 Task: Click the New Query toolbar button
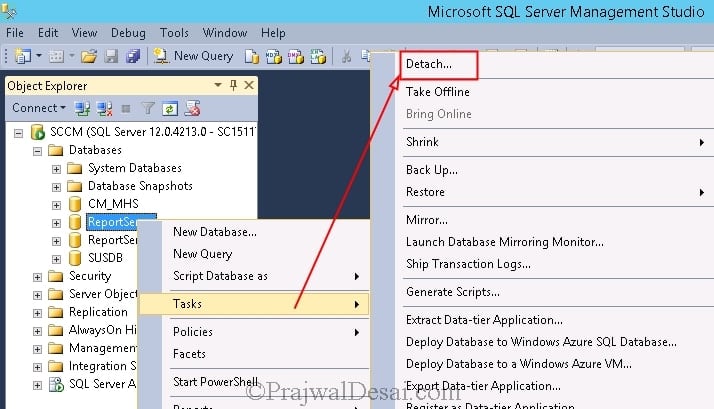coord(194,56)
